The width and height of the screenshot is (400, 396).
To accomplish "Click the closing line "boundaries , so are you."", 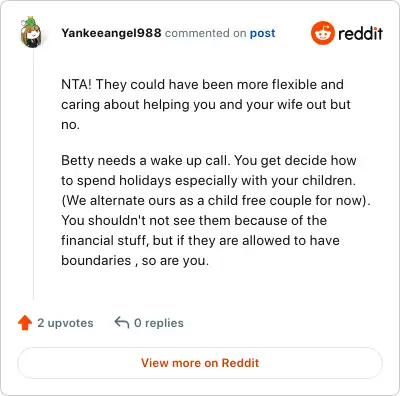I will [135, 260].
